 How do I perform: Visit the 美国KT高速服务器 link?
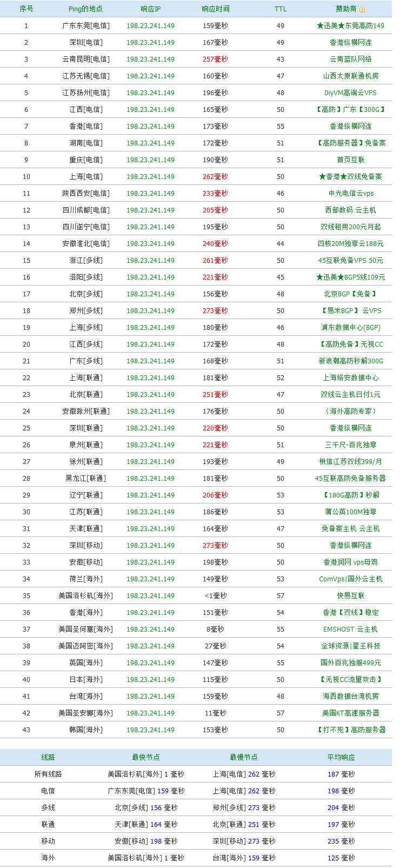350,713
